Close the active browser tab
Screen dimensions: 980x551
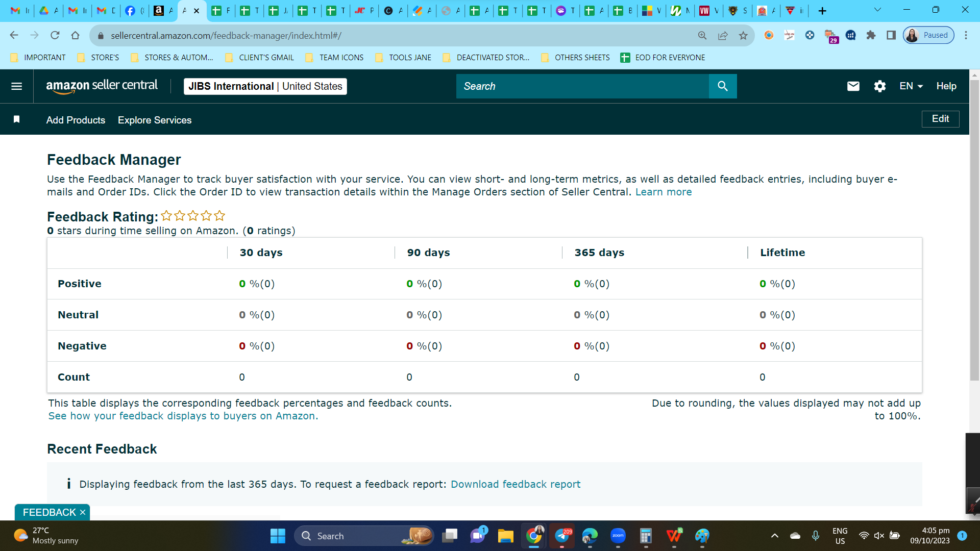point(197,11)
